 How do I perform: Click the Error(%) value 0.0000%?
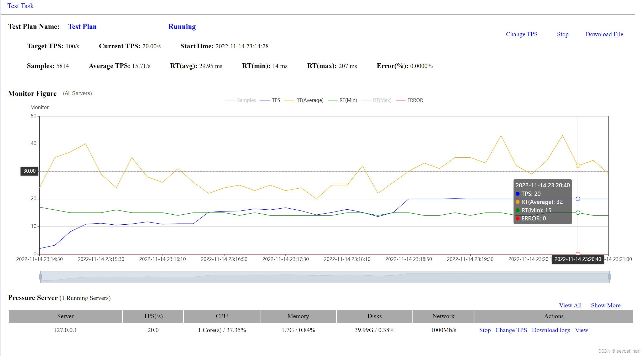pos(421,66)
